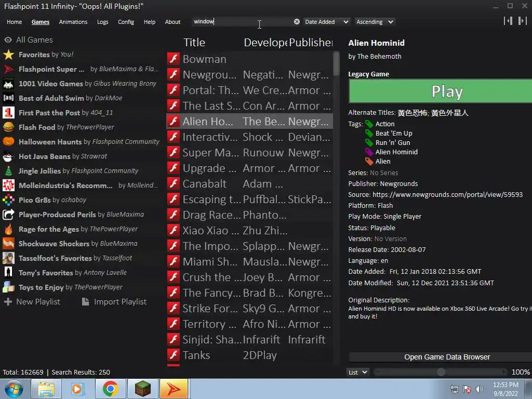Viewport: 532px width, 399px height.
Task: Open the Newgrounds source URL link
Action: pos(447,194)
